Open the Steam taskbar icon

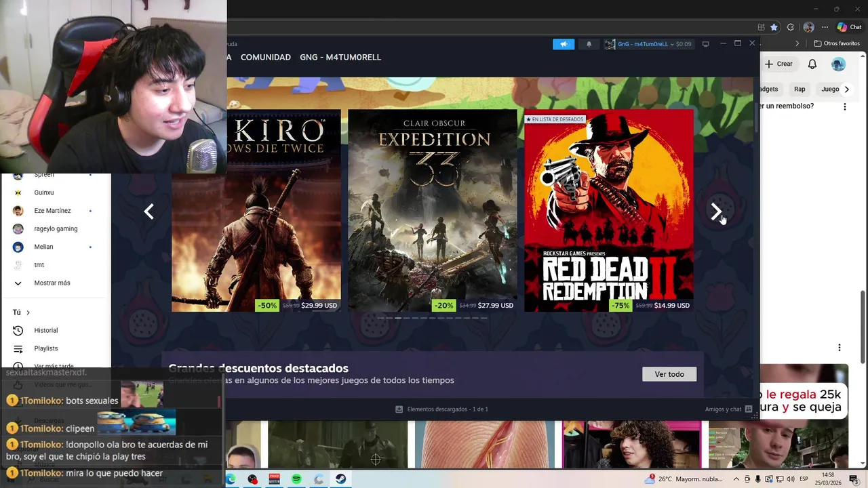[x=340, y=479]
